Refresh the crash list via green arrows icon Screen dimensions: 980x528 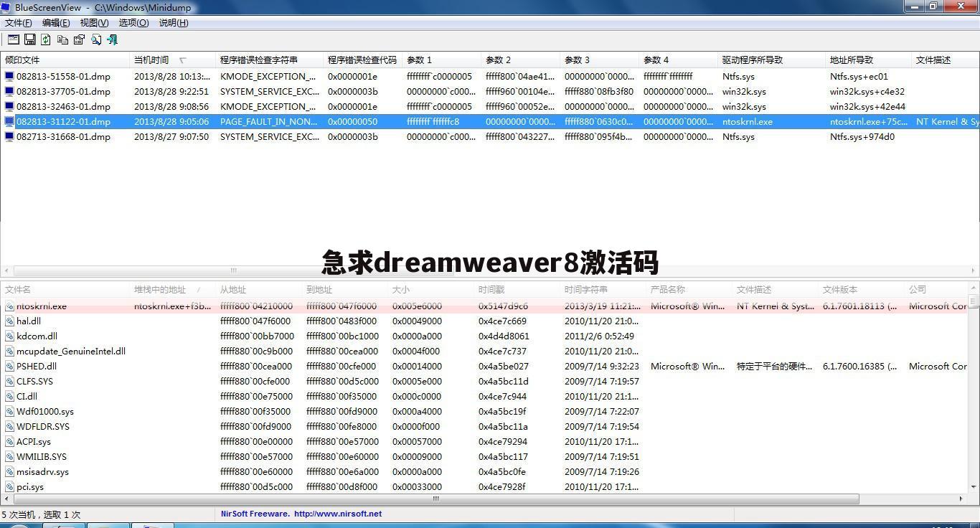[46, 39]
